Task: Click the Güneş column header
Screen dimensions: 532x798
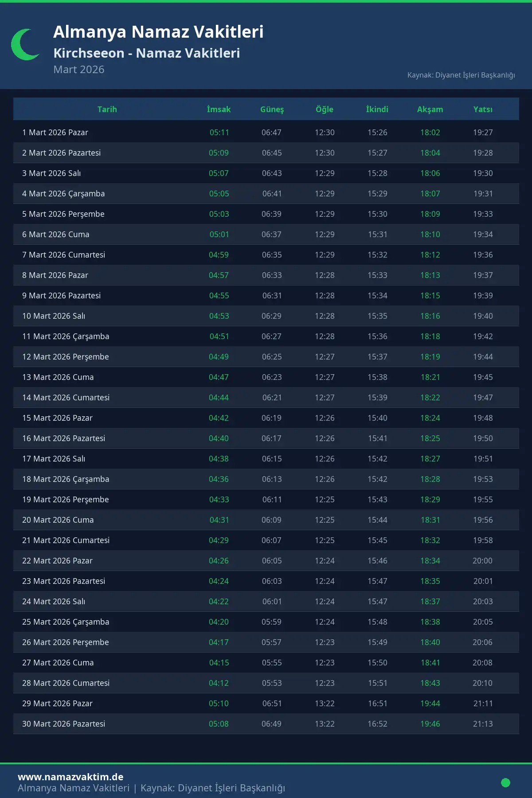Action: coord(272,110)
